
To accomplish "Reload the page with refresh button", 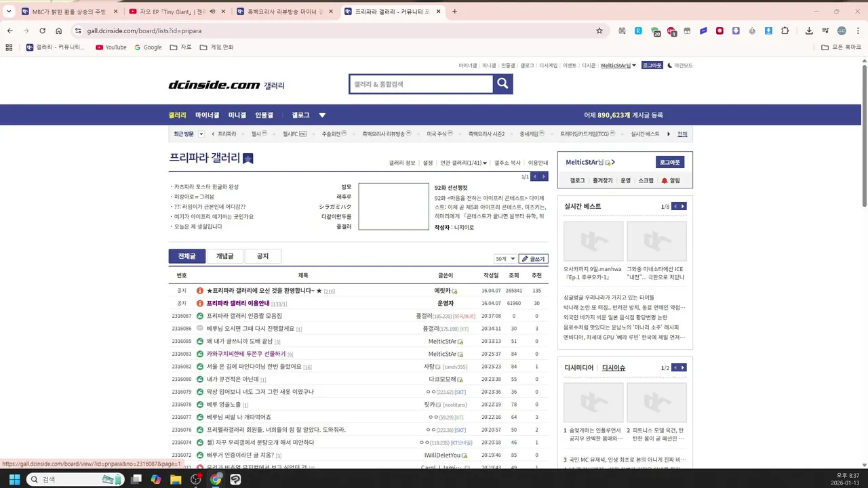I will pos(42,30).
